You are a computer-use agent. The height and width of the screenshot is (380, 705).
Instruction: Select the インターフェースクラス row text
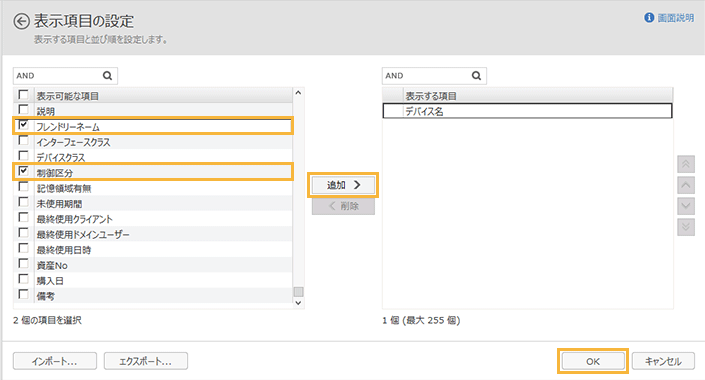click(x=73, y=142)
